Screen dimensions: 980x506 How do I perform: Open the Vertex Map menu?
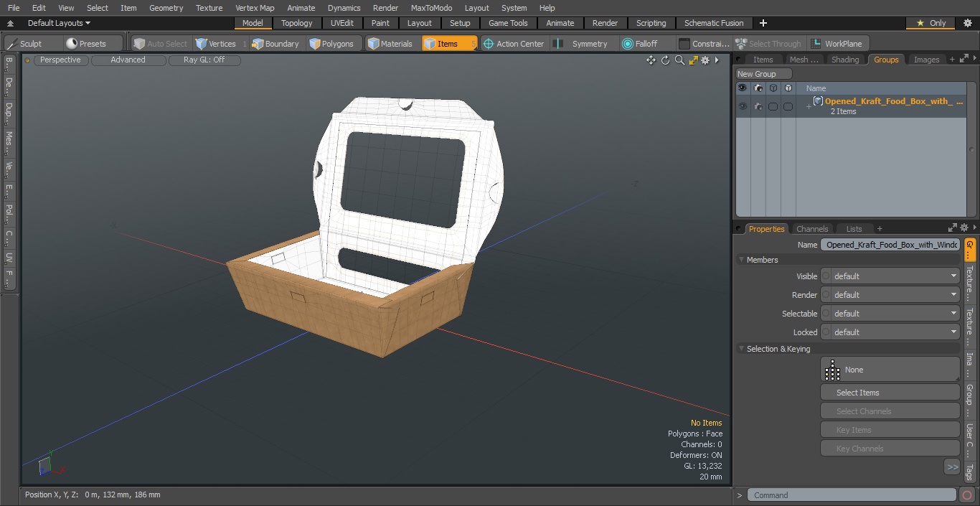[255, 8]
